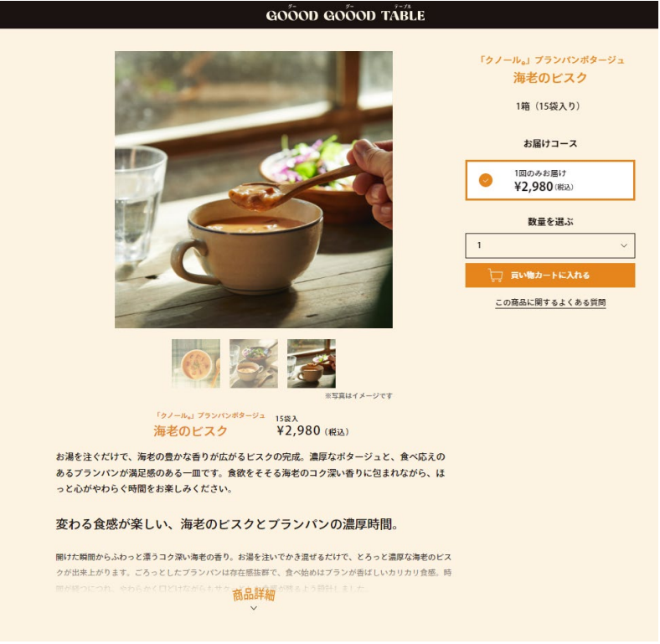This screenshot has width=660, height=644.
Task: Add the item via 買い物カートに入れる button
Action: (550, 276)
